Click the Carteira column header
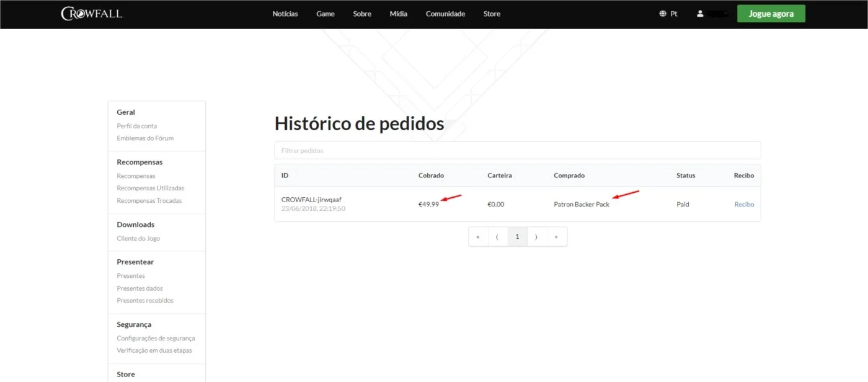The width and height of the screenshot is (868, 382). [x=500, y=175]
